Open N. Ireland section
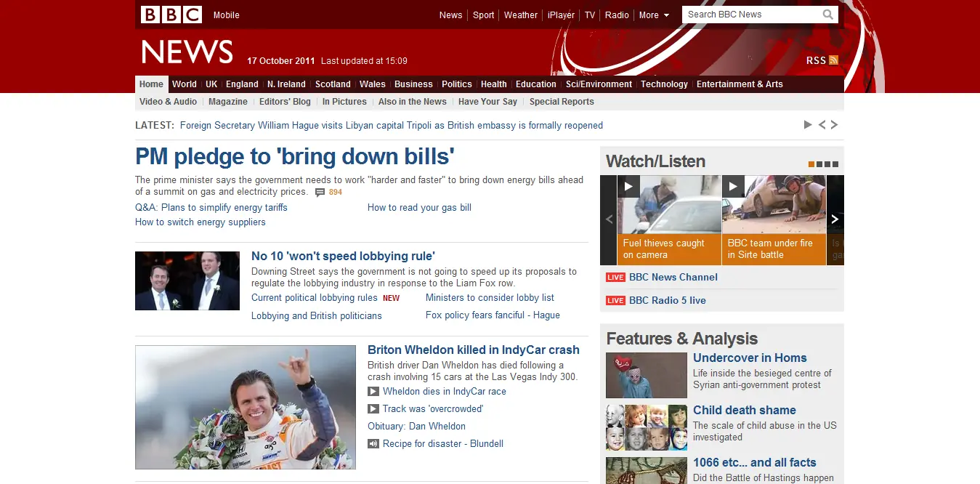This screenshot has height=484, width=980. pos(286,84)
